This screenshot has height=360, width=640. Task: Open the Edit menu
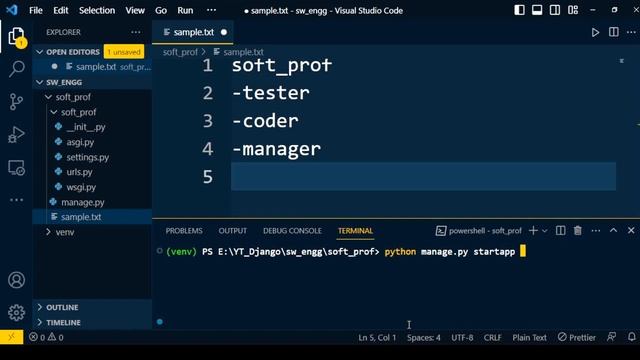(x=61, y=11)
